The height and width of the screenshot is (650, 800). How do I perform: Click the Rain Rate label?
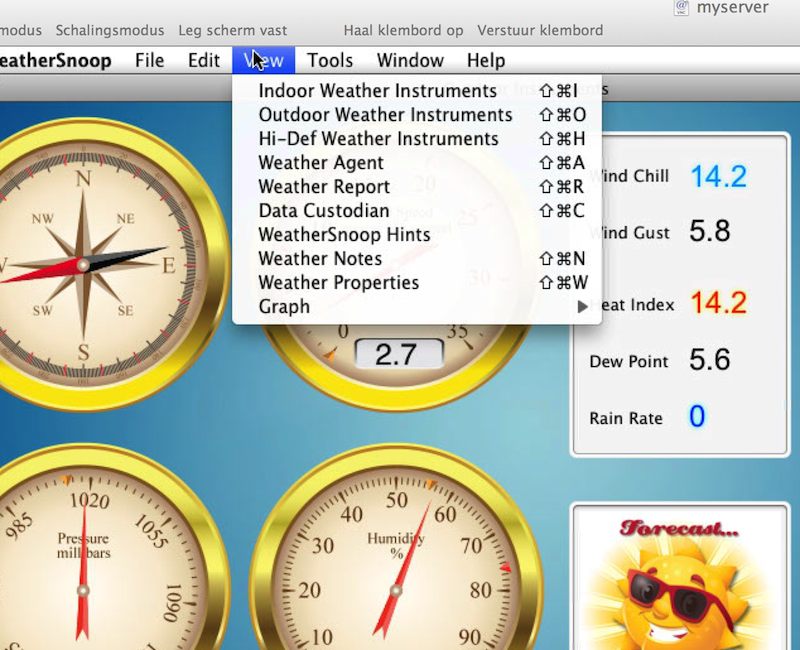coord(626,418)
